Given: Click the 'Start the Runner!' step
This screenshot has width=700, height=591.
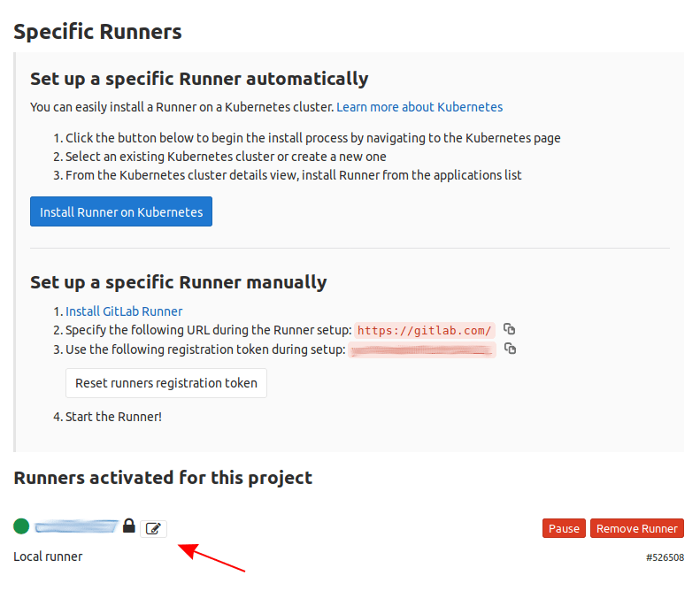Looking at the screenshot, I should [x=113, y=417].
